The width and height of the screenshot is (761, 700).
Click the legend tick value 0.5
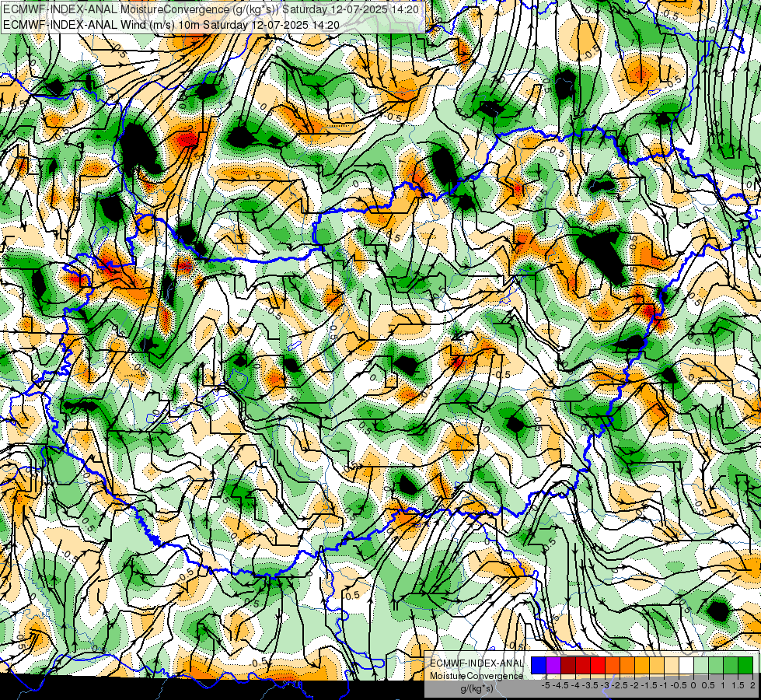coord(708,685)
